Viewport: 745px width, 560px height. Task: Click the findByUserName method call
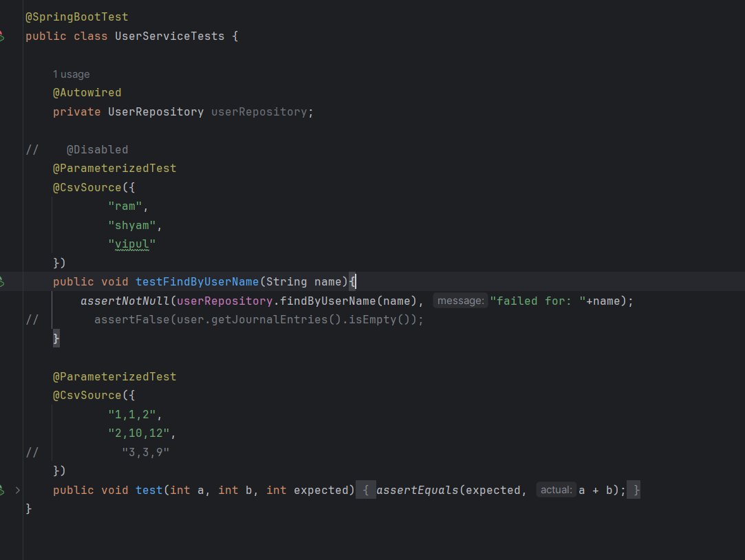(x=327, y=301)
